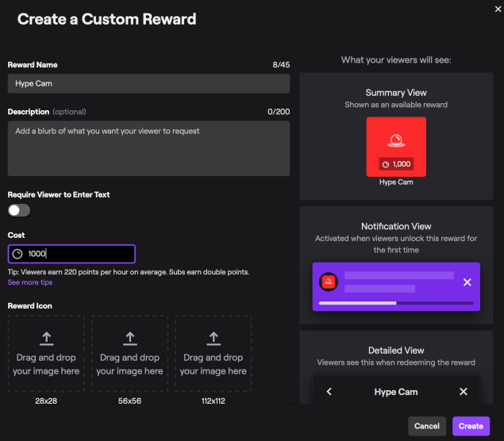Go back using Detailed View left chevron
Viewport: 504px width, 441px height.
click(x=329, y=392)
